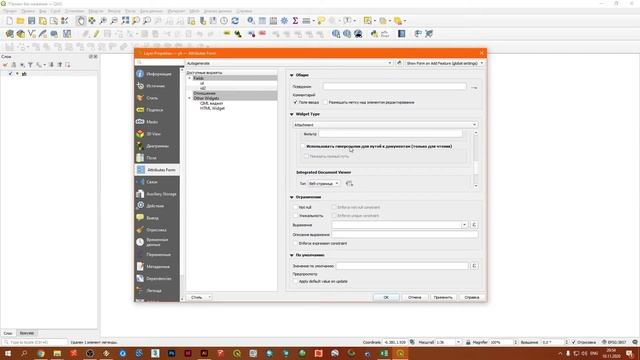Select the Pan Map hand tool

click(81, 21)
